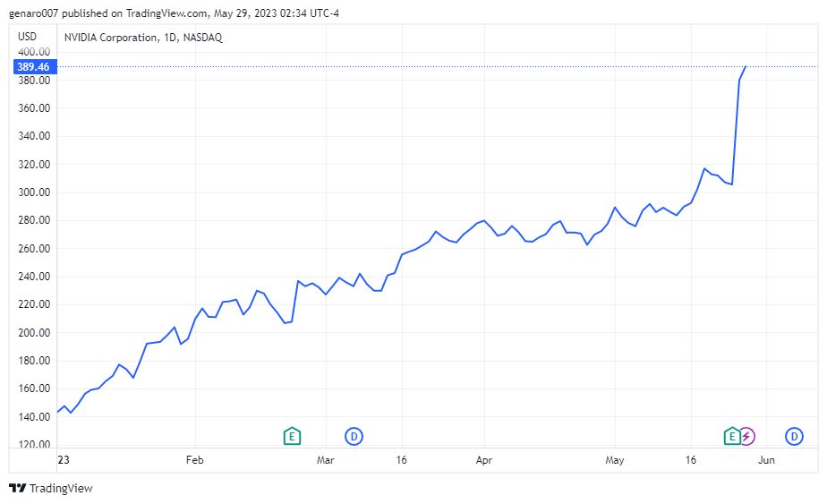Click the blue dividend D marker after Mar
This screenshot has height=504, width=827.
[354, 436]
